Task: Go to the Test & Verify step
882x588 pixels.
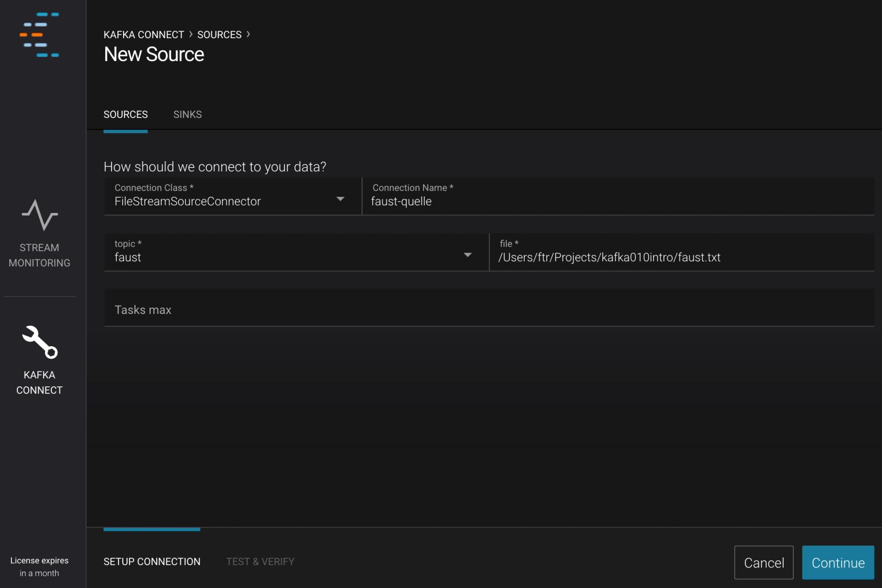Action: [x=260, y=561]
